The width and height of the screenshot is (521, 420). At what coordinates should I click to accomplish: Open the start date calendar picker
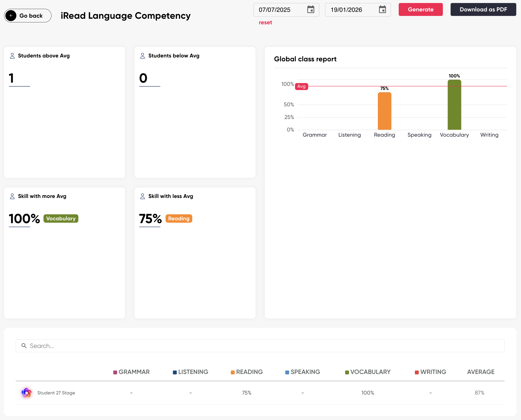pos(311,10)
